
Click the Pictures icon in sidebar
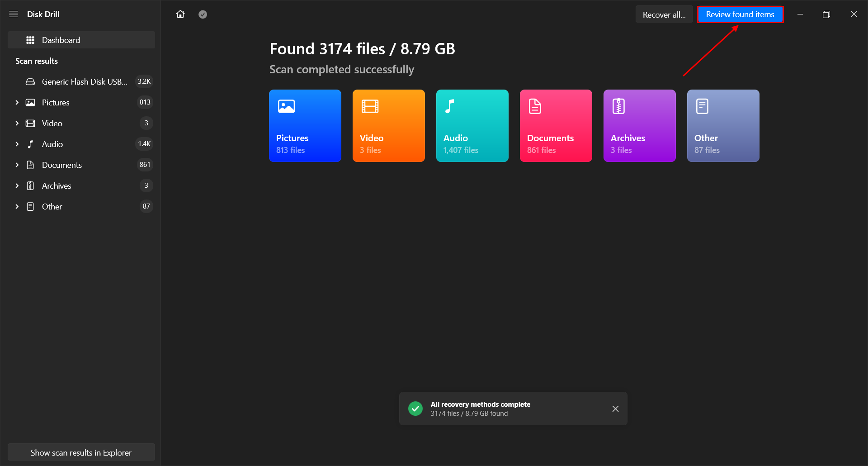click(30, 102)
